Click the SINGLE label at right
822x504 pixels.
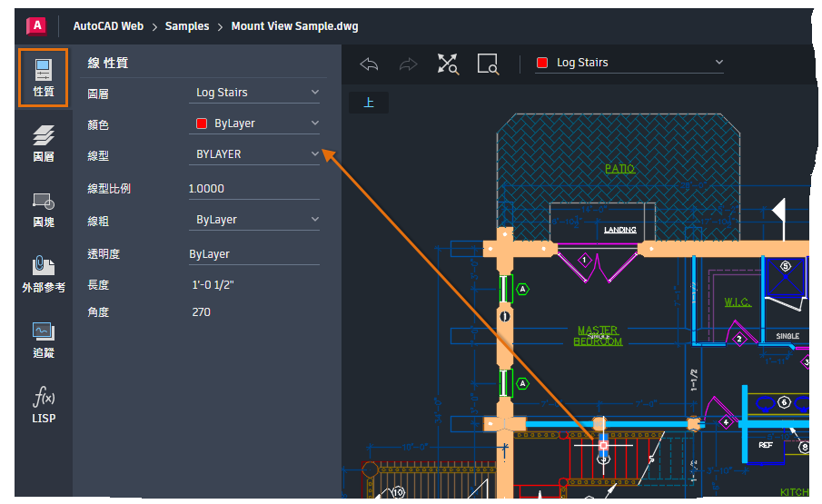787,336
